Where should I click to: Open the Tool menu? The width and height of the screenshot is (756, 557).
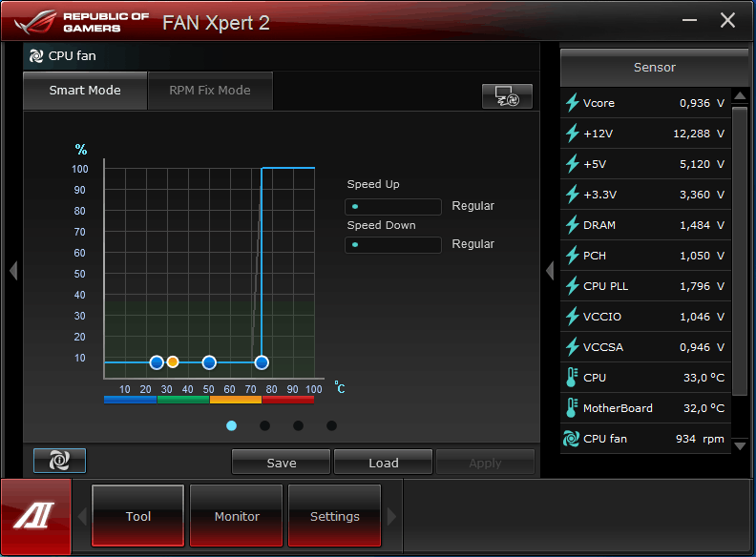click(x=137, y=516)
